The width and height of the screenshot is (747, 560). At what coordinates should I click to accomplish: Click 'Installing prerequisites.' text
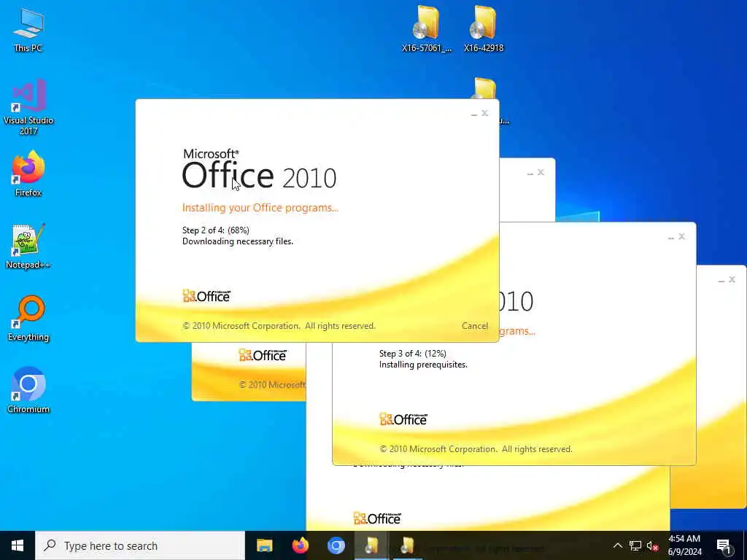(x=423, y=365)
